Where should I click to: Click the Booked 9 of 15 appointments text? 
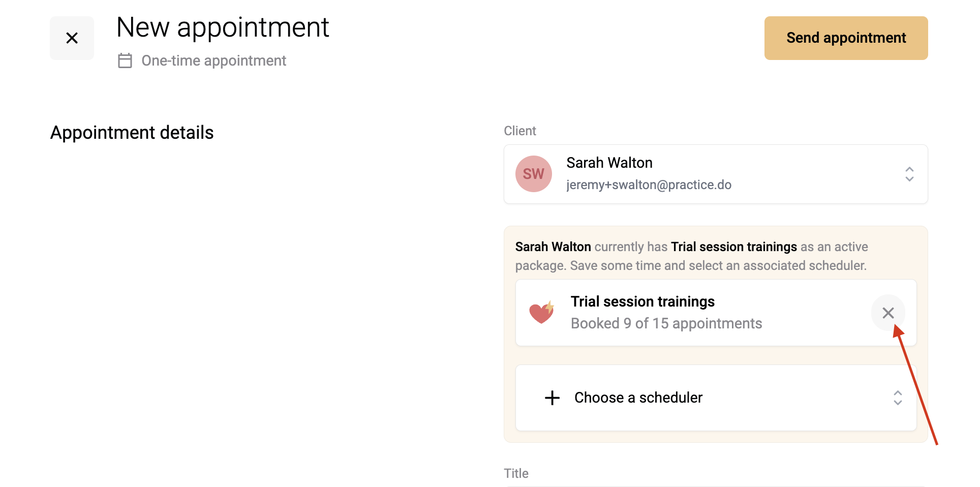point(666,323)
